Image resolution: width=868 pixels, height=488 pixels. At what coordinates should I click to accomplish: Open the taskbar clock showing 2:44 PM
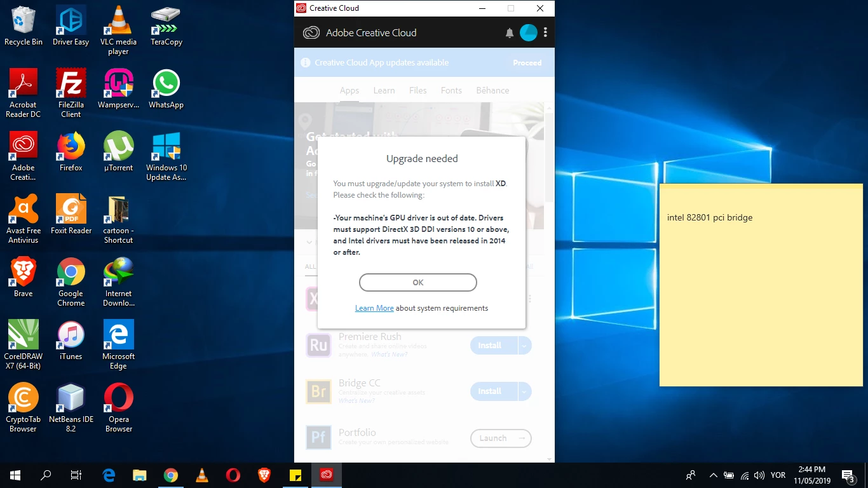click(x=812, y=475)
